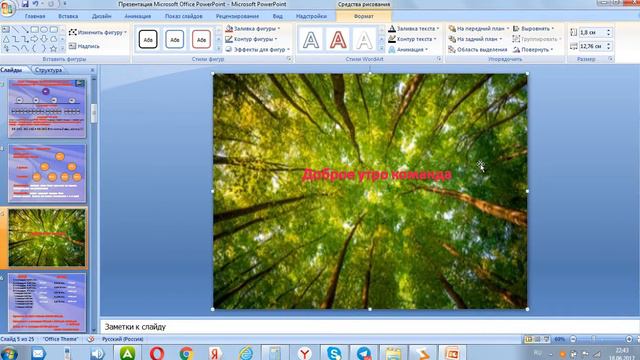640x360 pixels.
Task: Expand the WordArt styles gallery
Action: point(382,49)
